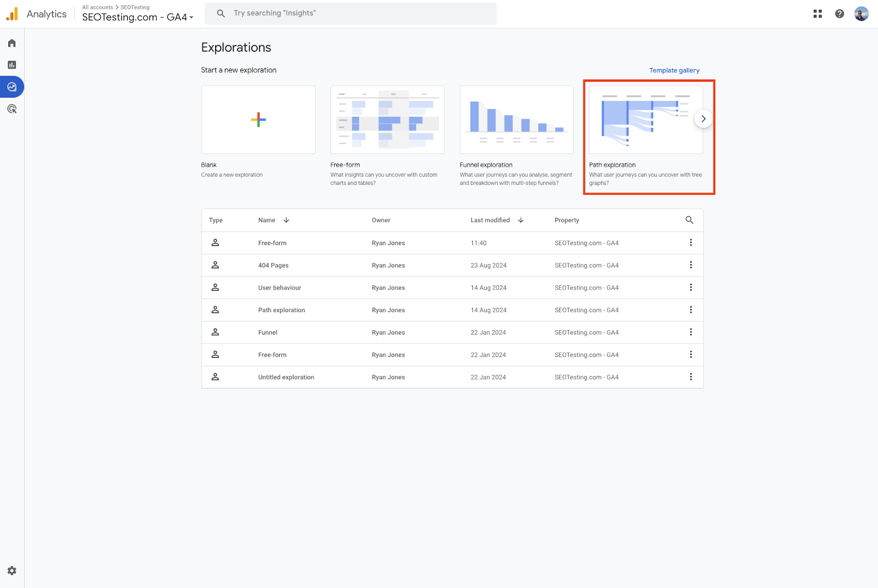Click the Try searching Insights field

pos(351,13)
